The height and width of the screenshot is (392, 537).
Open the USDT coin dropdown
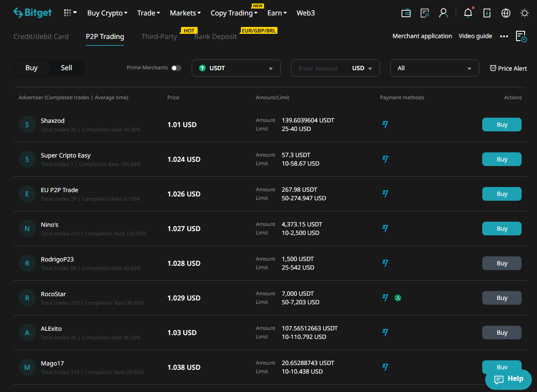pyautogui.click(x=236, y=68)
